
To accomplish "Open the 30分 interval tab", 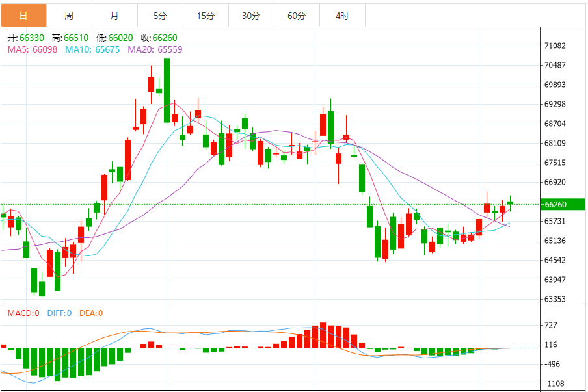I will click(x=251, y=16).
